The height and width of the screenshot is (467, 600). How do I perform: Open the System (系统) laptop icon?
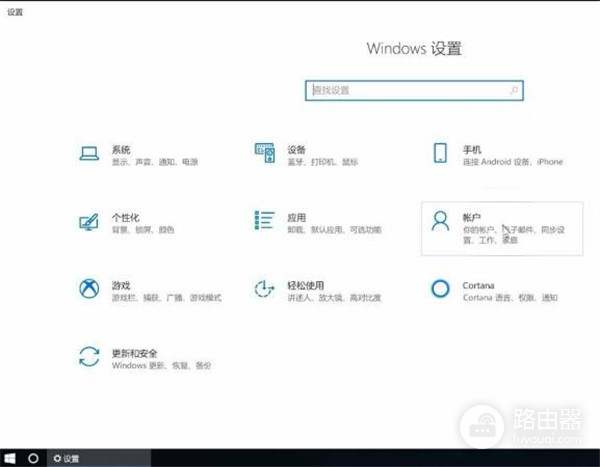click(89, 153)
